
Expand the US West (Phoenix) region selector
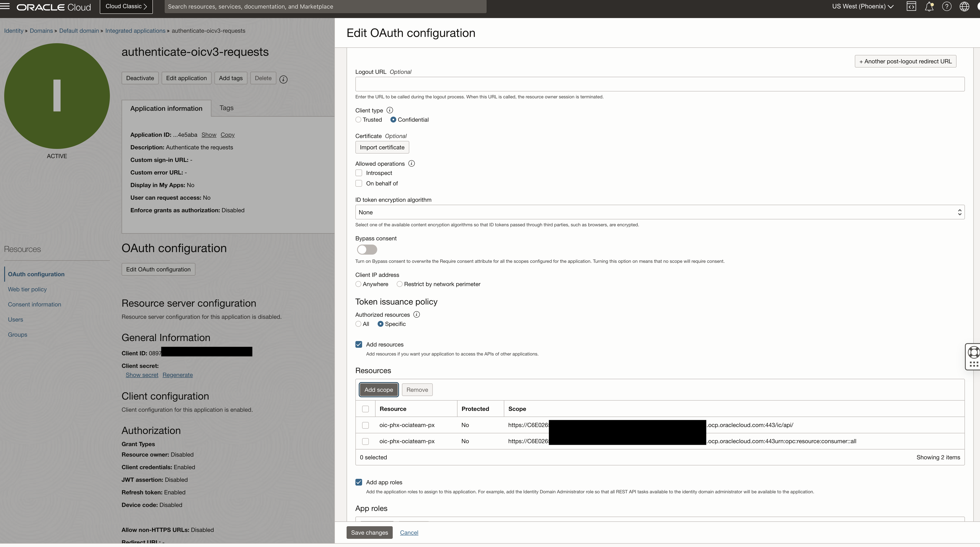(862, 7)
